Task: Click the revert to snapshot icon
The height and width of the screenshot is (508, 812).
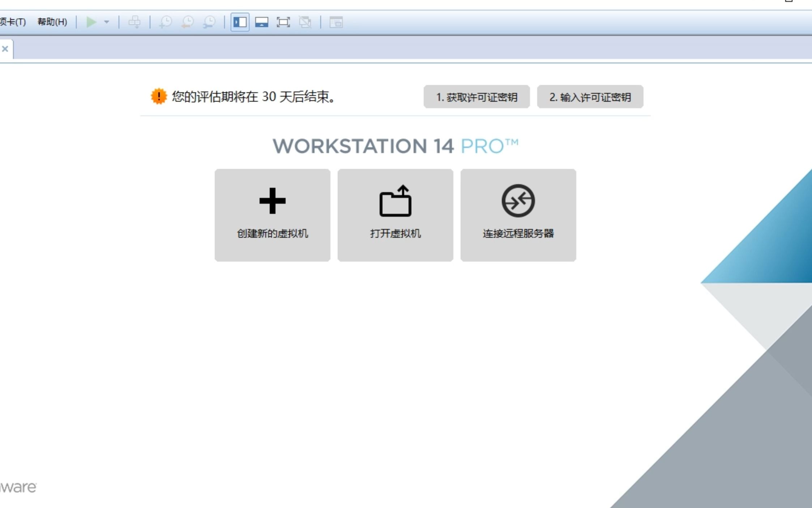Action: 188,22
